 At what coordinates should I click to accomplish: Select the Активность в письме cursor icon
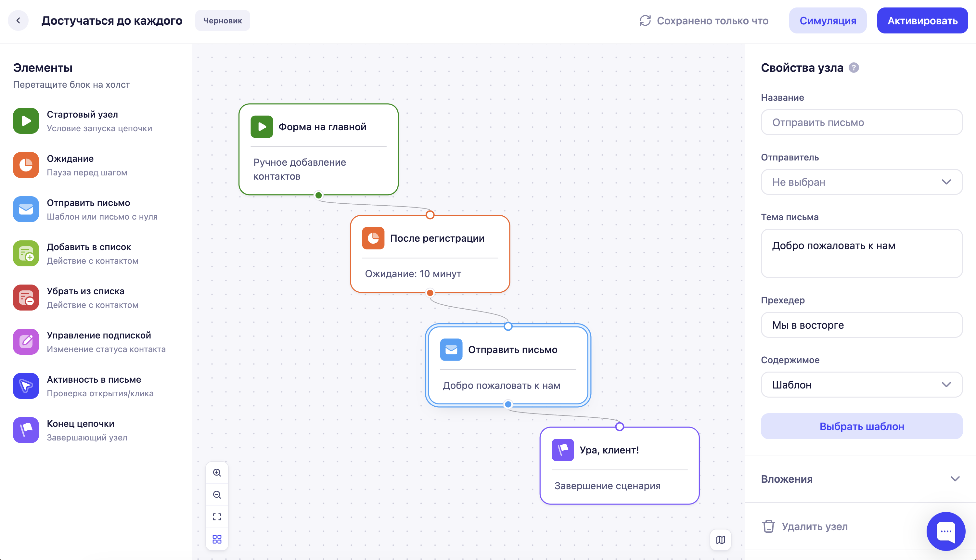coord(26,386)
